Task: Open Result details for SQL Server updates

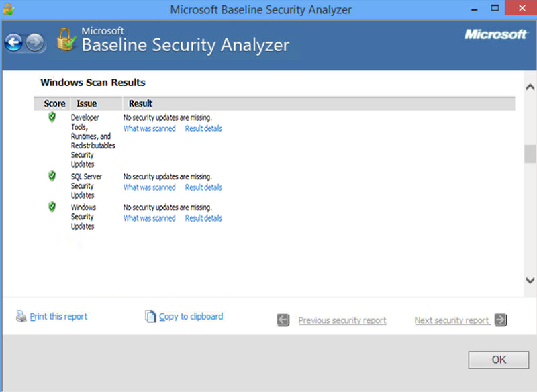Action: pyautogui.click(x=203, y=187)
